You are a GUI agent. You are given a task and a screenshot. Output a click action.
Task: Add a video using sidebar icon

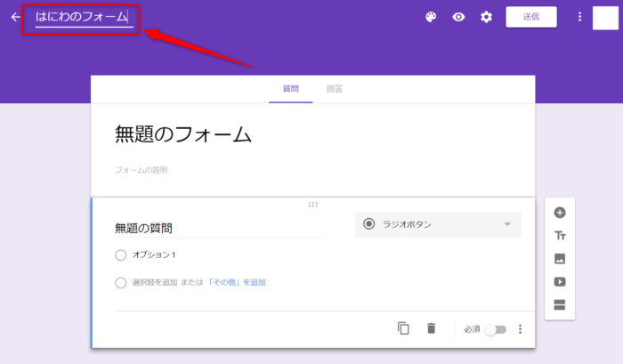tap(560, 282)
